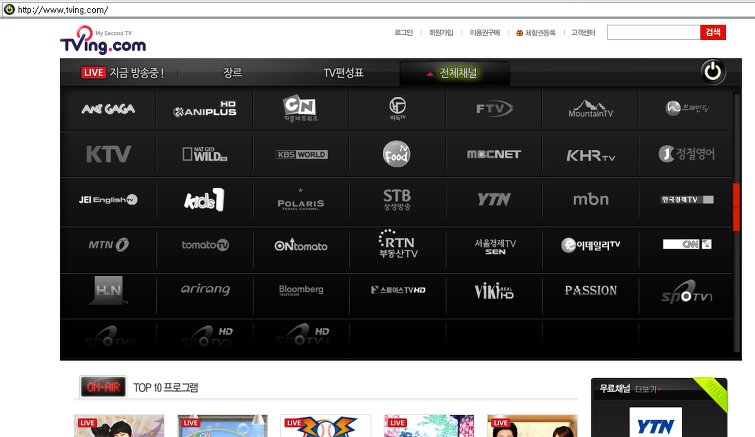The height and width of the screenshot is (437, 755).
Task: Open the Kids1 channel
Action: coord(204,200)
